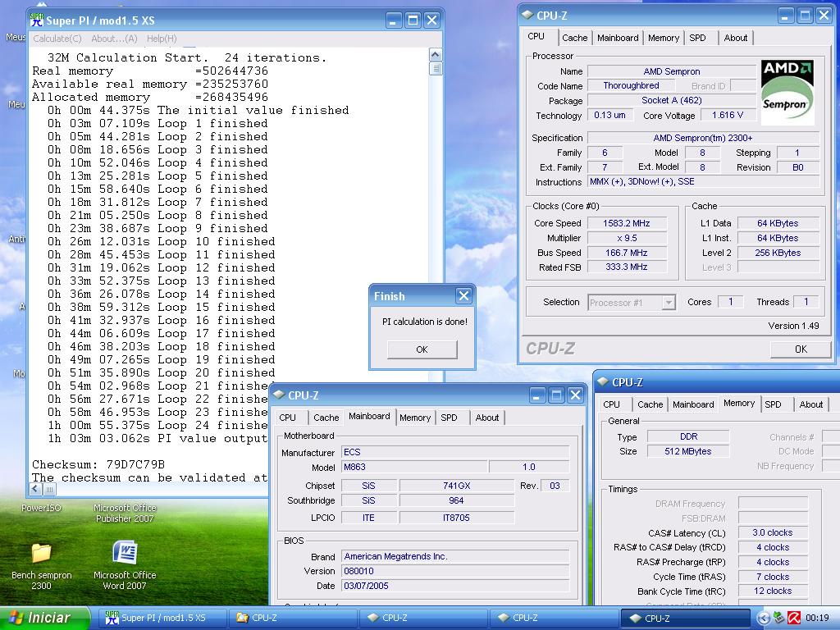Viewport: 840px width, 630px height.
Task: Click the BIOS Brand American Megatrends Inc.
Action: click(x=455, y=557)
